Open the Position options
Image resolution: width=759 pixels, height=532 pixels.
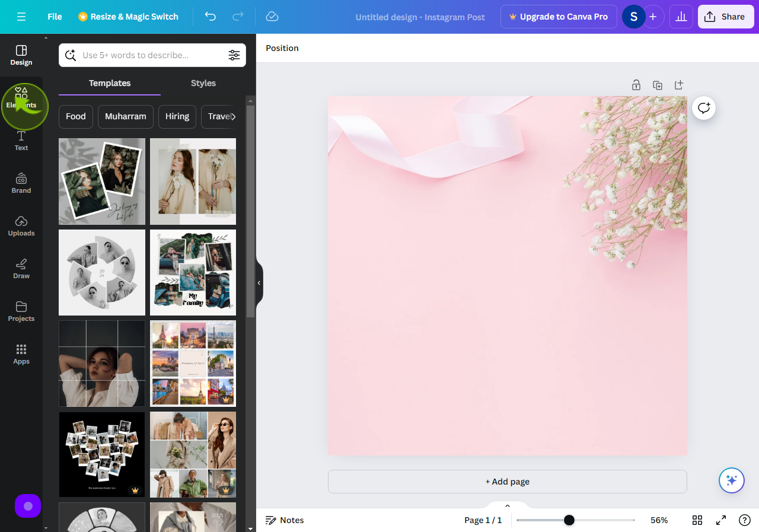[x=282, y=48]
